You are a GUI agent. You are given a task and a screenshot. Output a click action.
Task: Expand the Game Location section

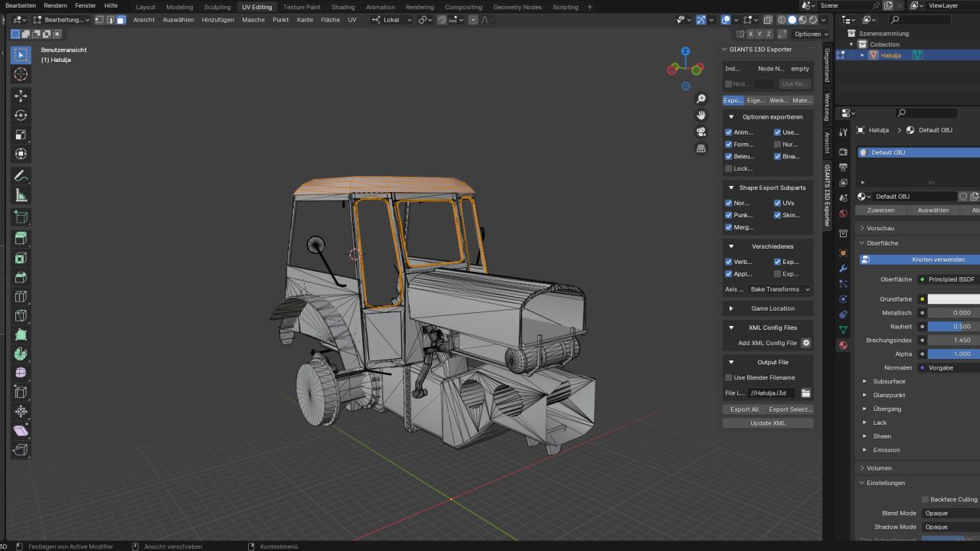click(x=731, y=308)
